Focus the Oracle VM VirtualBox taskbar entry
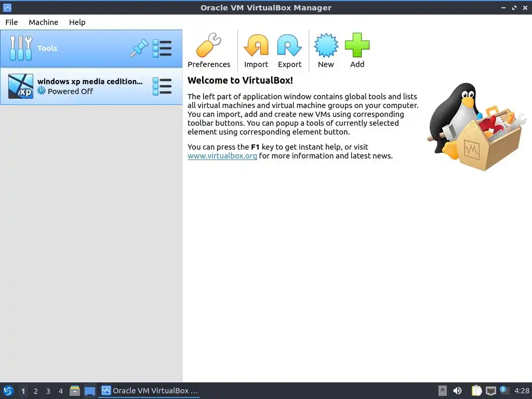Image resolution: width=532 pixels, height=399 pixels. coord(150,391)
